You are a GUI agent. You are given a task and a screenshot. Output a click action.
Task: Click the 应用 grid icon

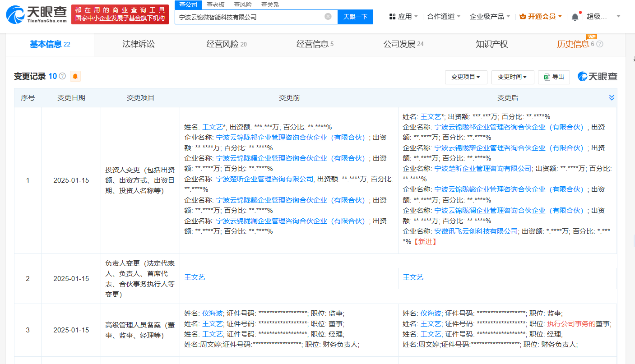[x=392, y=17]
